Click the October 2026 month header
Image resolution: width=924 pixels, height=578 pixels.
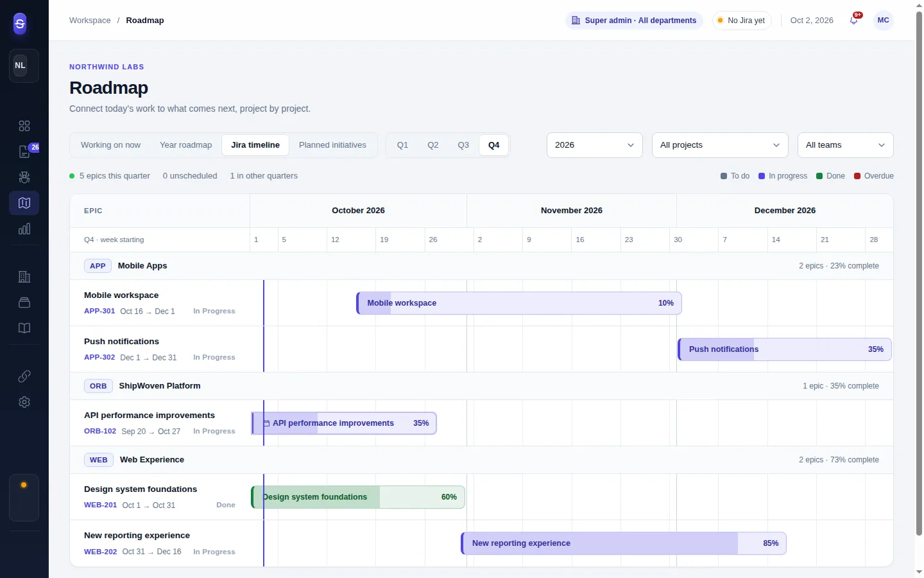[358, 211]
